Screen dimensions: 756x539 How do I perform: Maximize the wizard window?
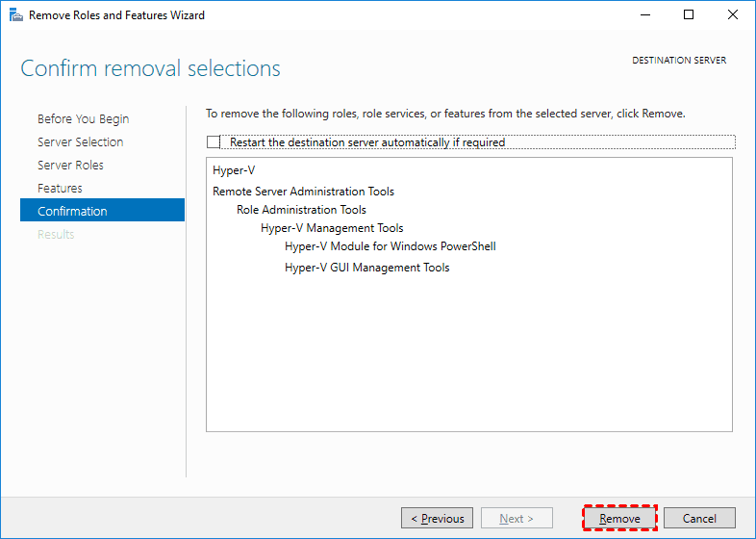tap(689, 15)
